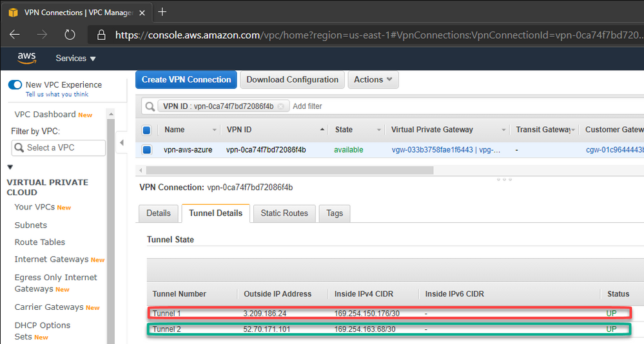Remove the VPN ID filter chip
Image resolution: width=644 pixels, height=344 pixels.
280,106
